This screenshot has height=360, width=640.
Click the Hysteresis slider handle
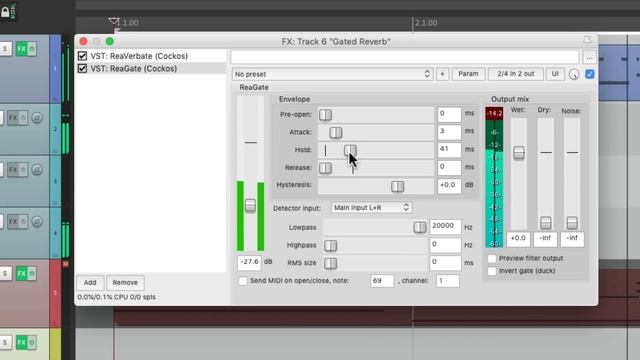pyautogui.click(x=397, y=186)
